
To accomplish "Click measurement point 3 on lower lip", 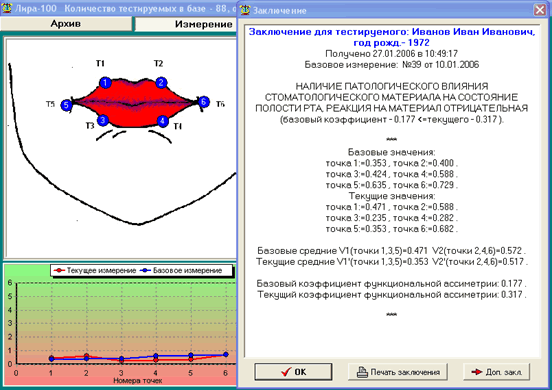I will (103, 120).
